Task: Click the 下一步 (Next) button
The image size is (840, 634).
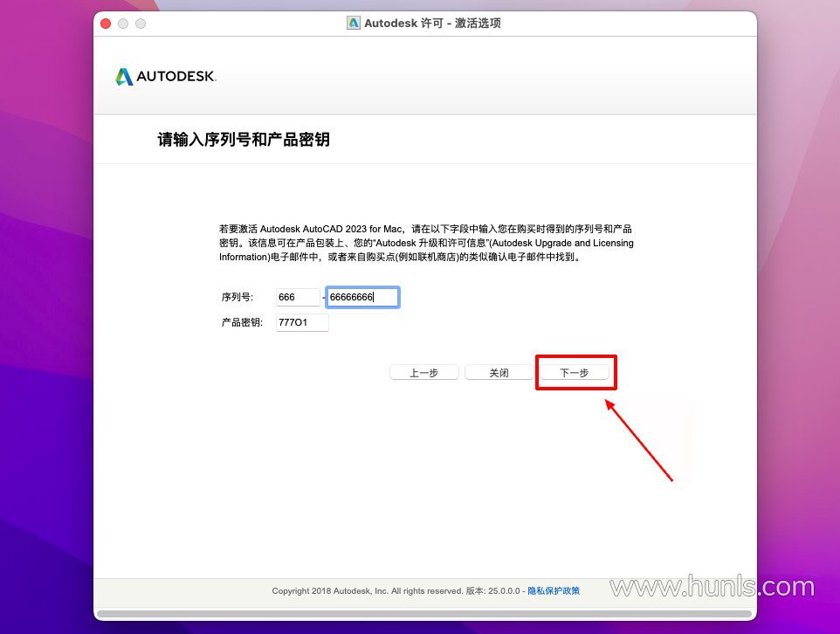Action: tap(575, 373)
